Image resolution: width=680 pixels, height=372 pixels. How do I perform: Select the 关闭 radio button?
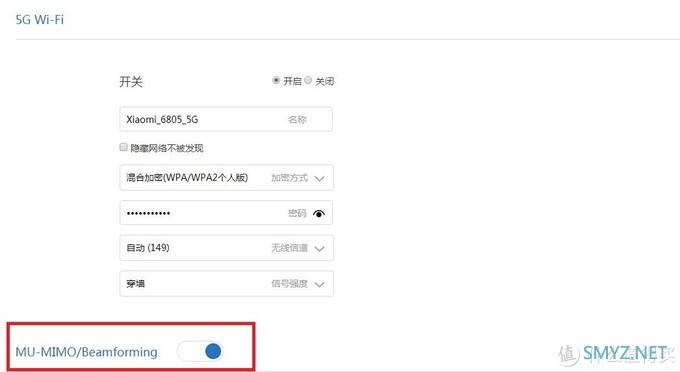(x=308, y=80)
